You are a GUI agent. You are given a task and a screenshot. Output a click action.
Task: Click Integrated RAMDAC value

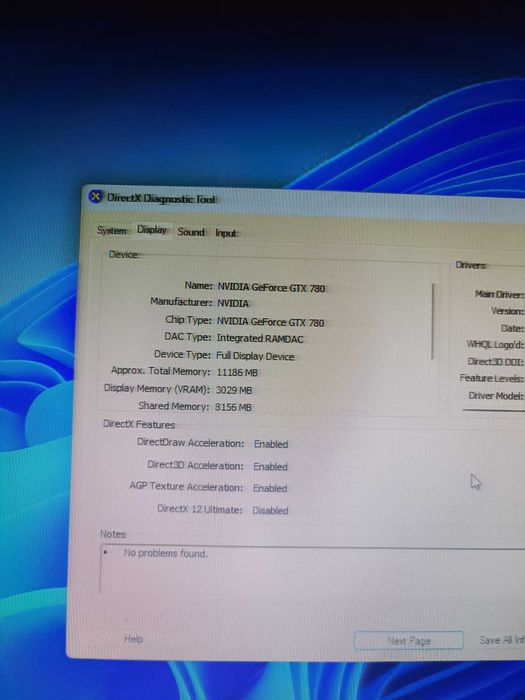[260, 339]
